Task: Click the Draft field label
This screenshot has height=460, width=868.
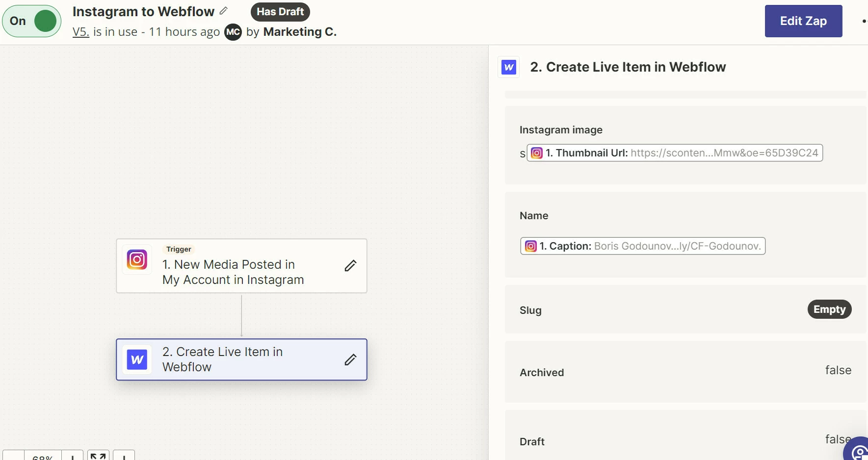Action: click(x=532, y=442)
